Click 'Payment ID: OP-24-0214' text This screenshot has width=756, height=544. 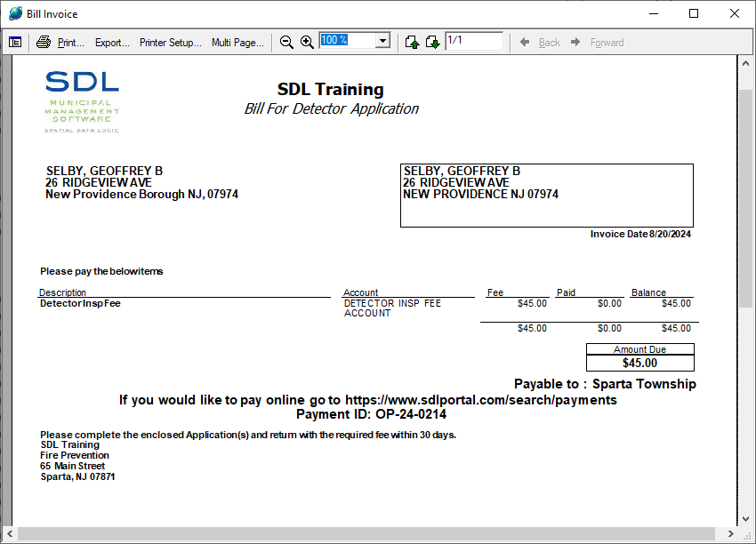[x=371, y=414]
